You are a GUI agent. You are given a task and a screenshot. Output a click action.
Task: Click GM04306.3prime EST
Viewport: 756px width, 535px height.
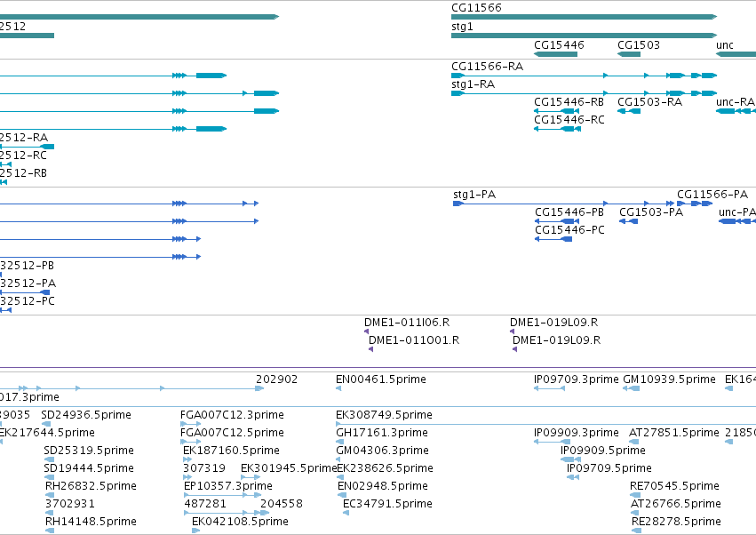[338, 459]
